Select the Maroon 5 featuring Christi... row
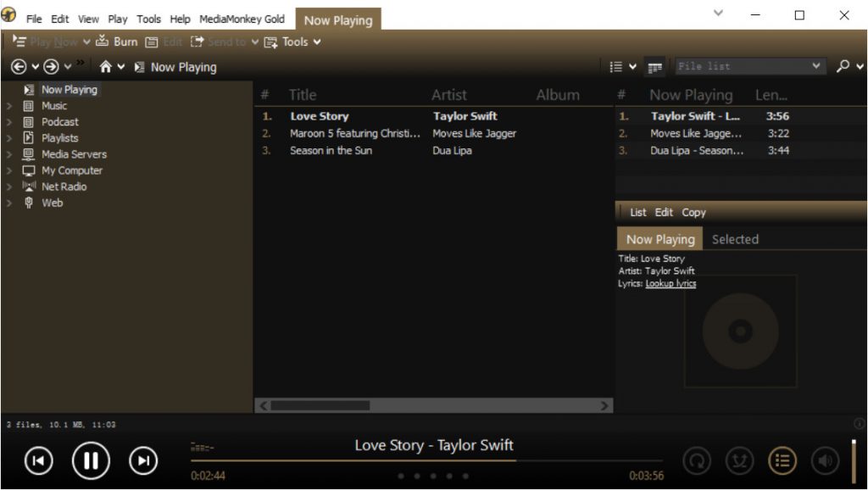 433,133
